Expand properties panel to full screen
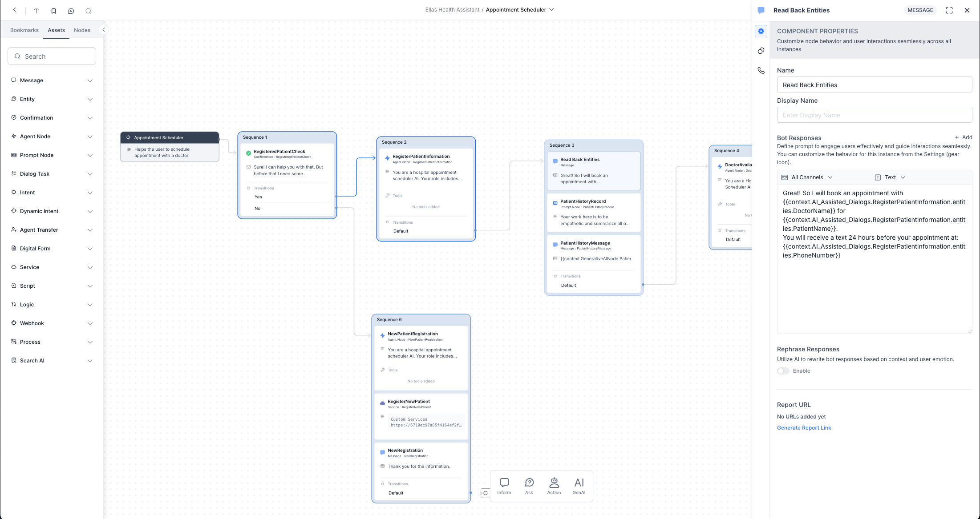The height and width of the screenshot is (519, 980). click(x=949, y=10)
